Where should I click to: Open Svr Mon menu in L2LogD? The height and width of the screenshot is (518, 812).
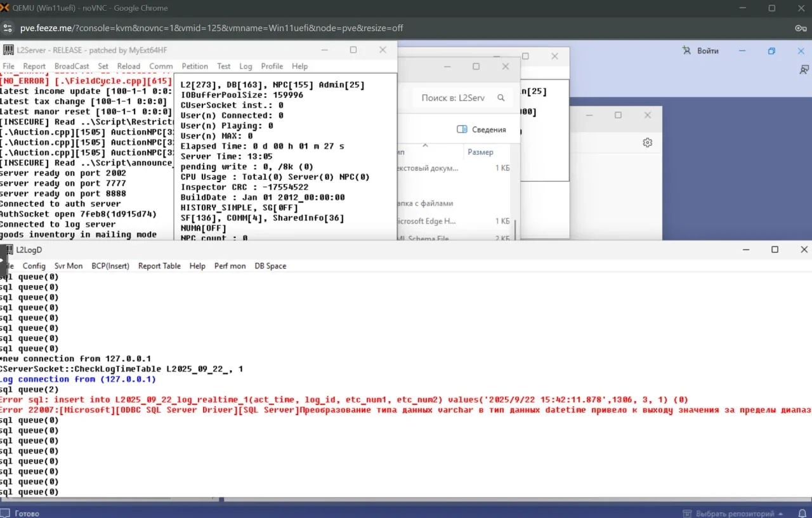[x=69, y=266]
